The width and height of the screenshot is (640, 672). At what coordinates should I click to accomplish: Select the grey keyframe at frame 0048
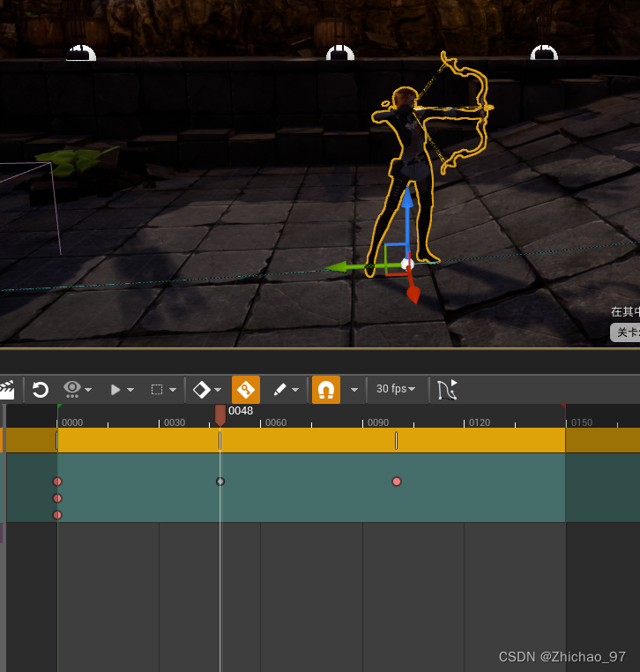[x=220, y=482]
